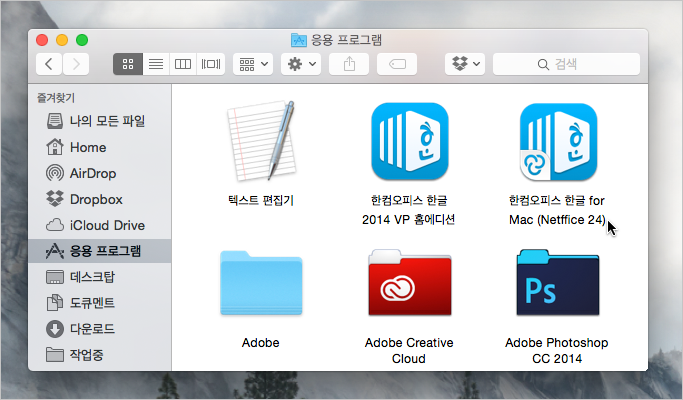Click the 한컴오피스 한글 2014 VP name label

pyautogui.click(x=409, y=210)
